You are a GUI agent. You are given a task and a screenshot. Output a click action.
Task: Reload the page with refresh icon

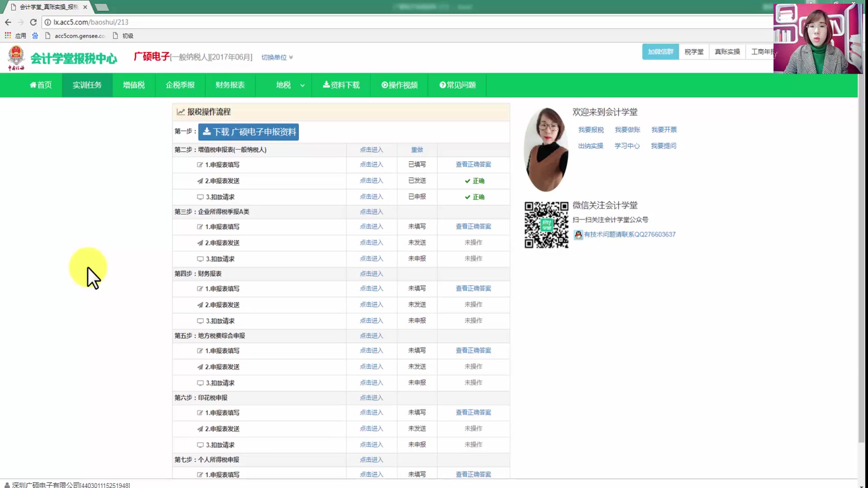coord(33,22)
